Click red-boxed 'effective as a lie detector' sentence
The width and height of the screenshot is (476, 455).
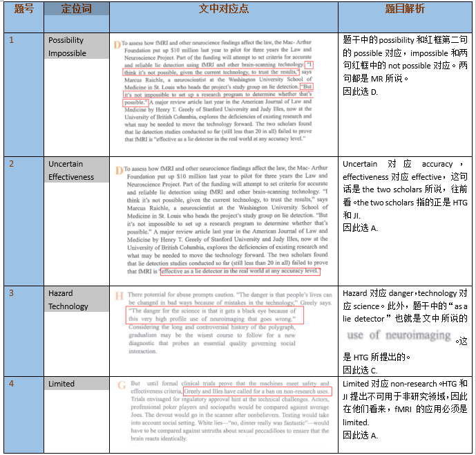240,272
